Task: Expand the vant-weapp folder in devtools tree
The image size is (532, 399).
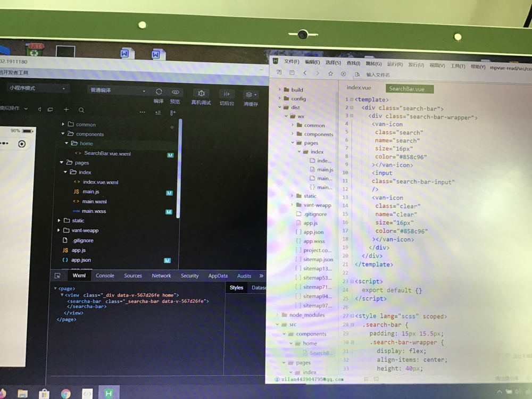Action: 59,230
